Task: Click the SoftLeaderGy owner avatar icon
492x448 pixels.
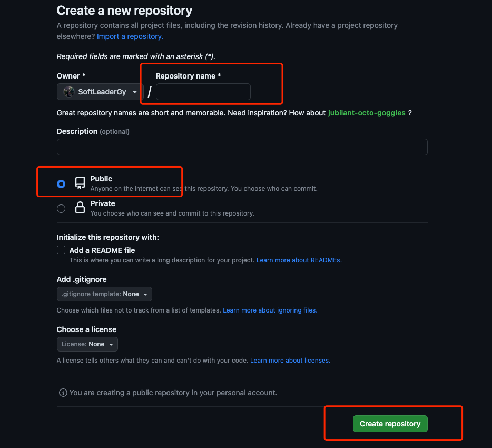Action: [x=69, y=92]
